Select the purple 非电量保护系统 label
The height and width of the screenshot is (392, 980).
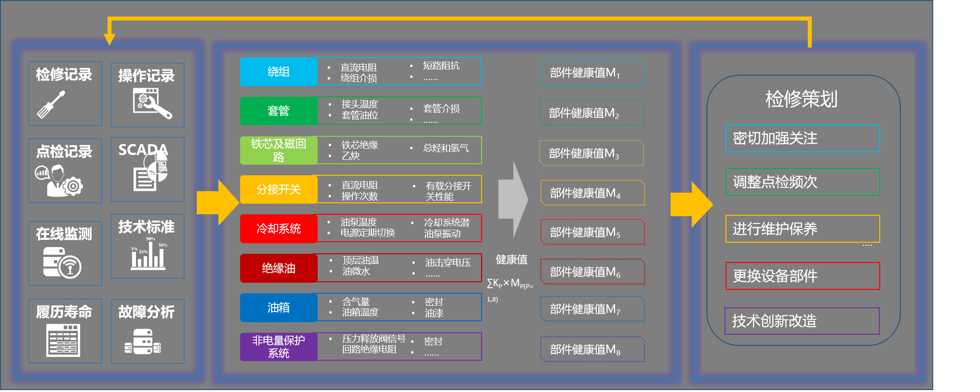click(x=279, y=347)
